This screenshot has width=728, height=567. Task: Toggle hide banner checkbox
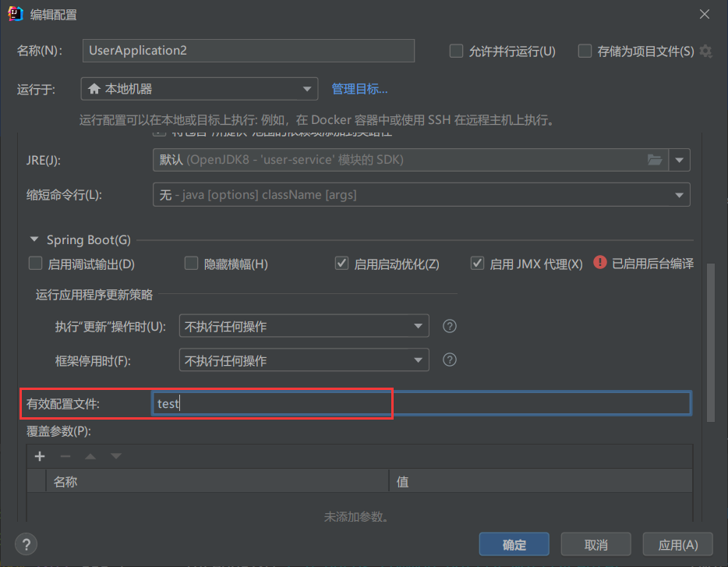191,264
